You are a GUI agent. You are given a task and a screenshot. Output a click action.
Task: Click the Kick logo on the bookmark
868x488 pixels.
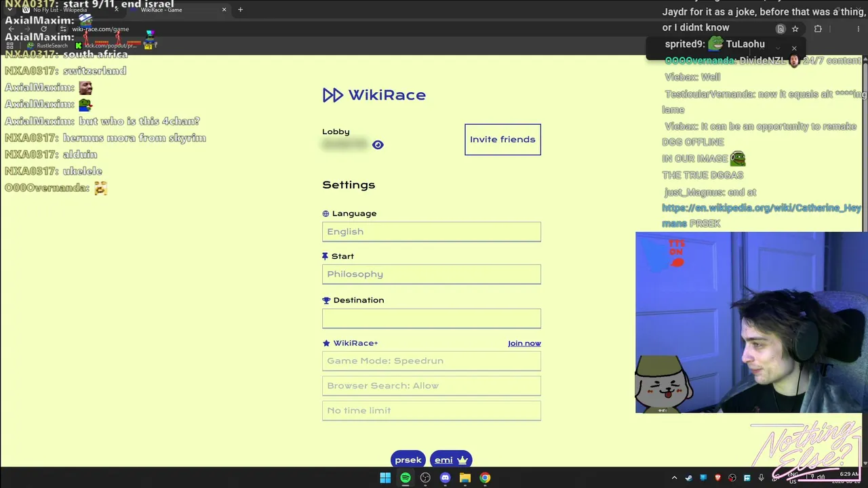(79, 45)
